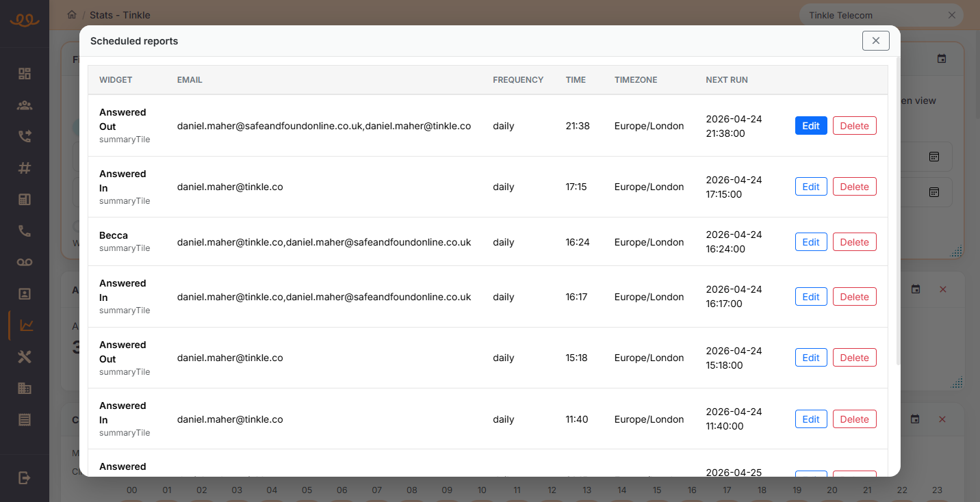Viewport: 980px width, 502px height.
Task: Delete the Becca scheduled report
Action: 854,242
